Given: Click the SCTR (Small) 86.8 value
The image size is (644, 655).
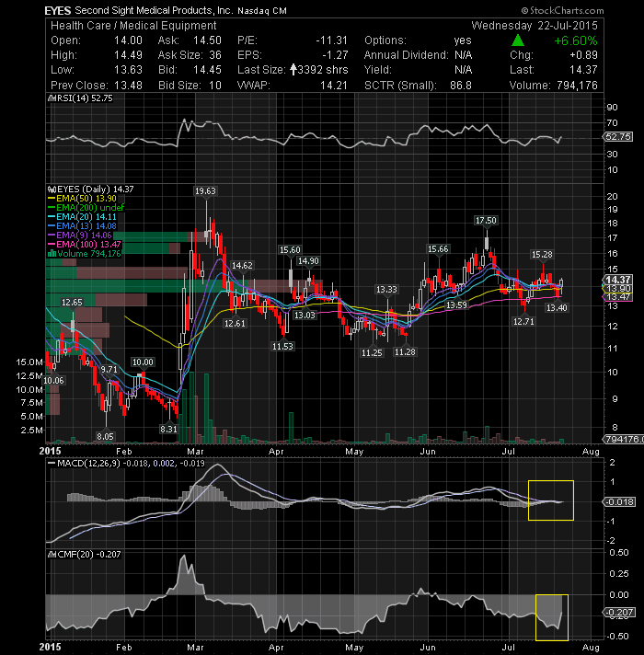Looking at the screenshot, I should pyautogui.click(x=460, y=86).
